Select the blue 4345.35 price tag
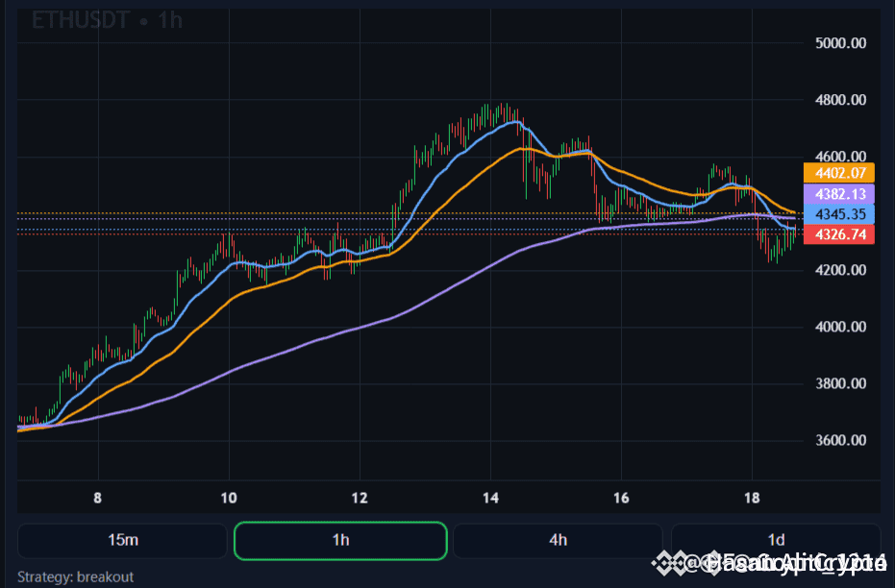The height and width of the screenshot is (588, 895). pyautogui.click(x=840, y=213)
